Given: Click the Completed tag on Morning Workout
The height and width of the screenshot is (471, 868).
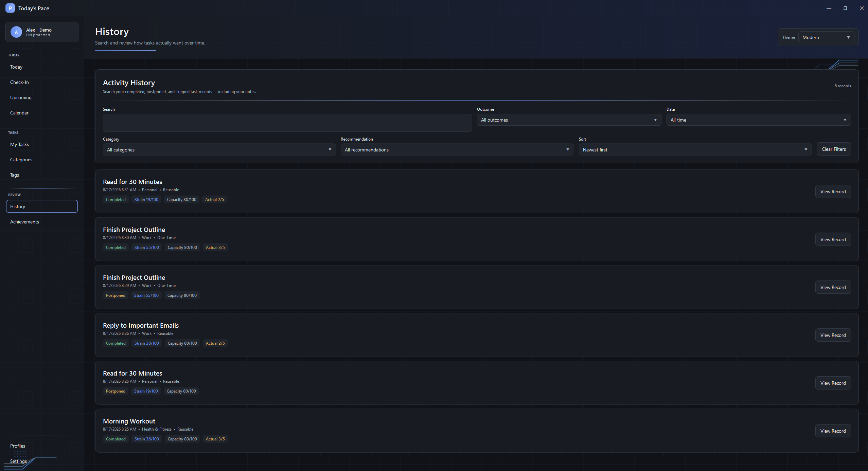Looking at the screenshot, I should 116,439.
